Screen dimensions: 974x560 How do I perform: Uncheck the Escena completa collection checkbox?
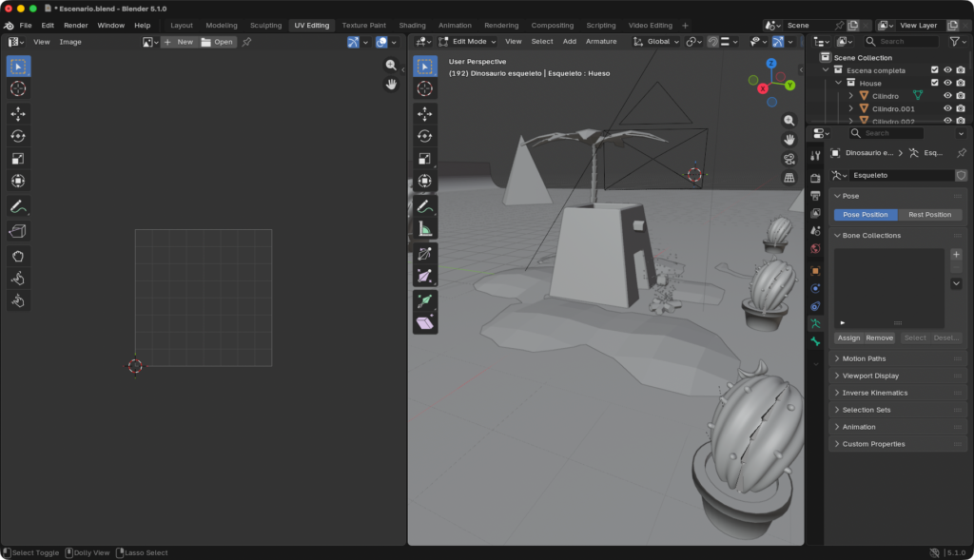pos(934,70)
